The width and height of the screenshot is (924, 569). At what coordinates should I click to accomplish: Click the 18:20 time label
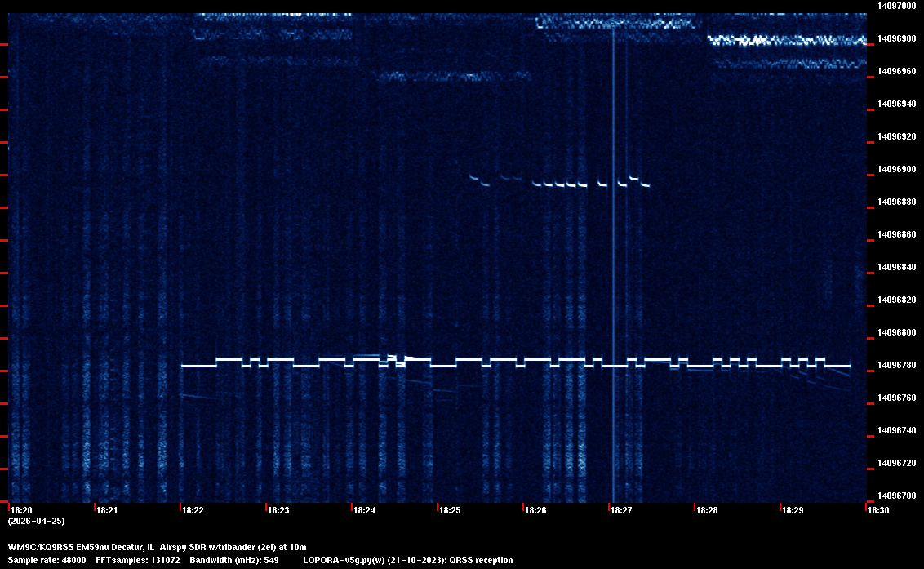[x=22, y=510]
